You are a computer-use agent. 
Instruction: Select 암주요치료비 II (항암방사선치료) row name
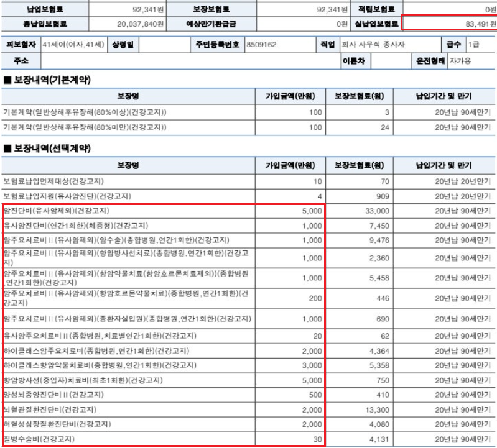[126, 258]
